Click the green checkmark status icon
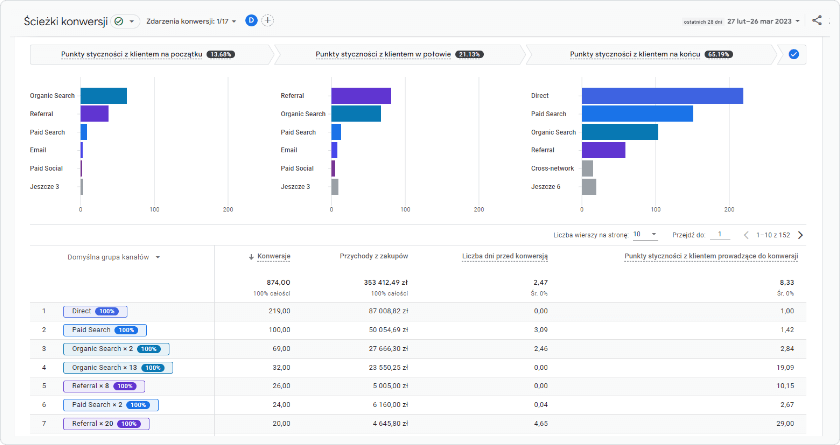This screenshot has height=445, width=840. point(119,21)
